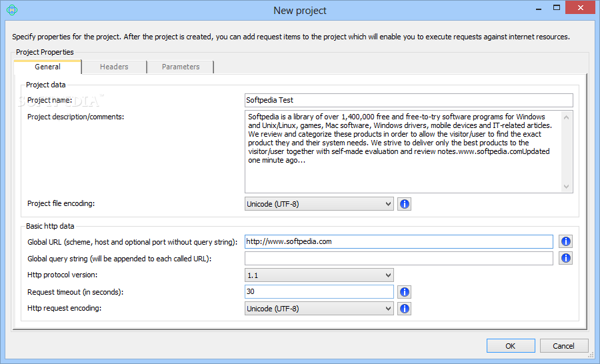Click description scrollbar down arrow
Screen dimensions: 600x364
[x=567, y=187]
